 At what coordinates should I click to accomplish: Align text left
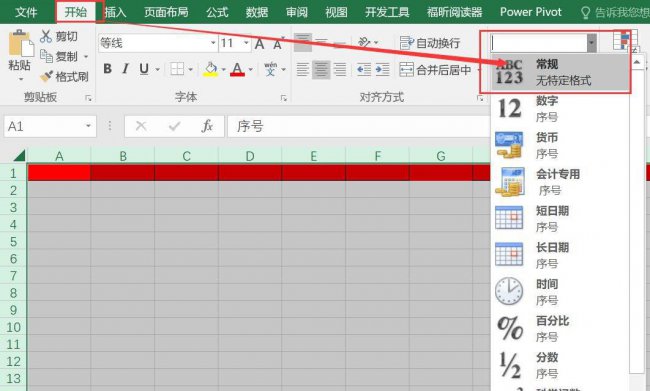coord(303,69)
